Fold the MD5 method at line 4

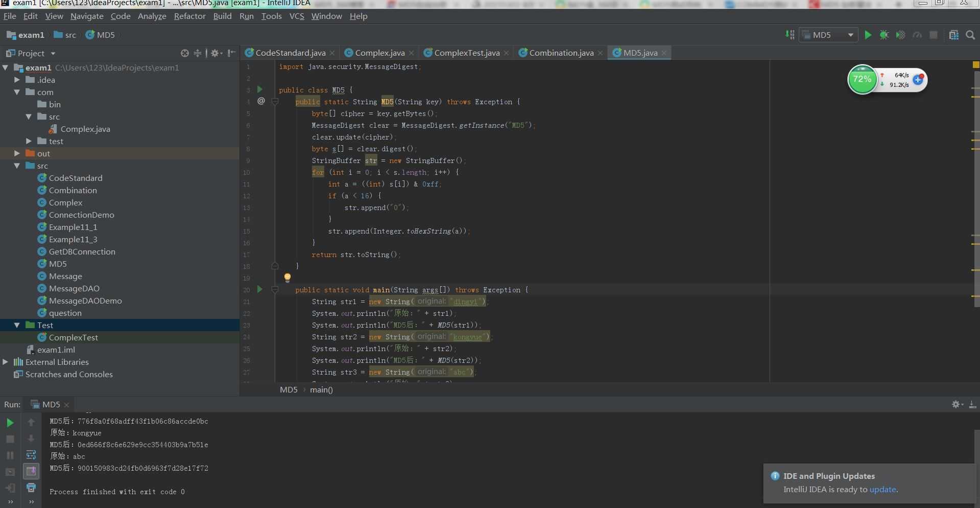pos(275,102)
